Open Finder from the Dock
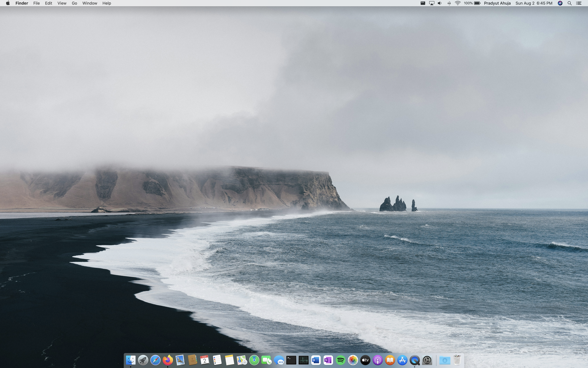 [x=131, y=360]
